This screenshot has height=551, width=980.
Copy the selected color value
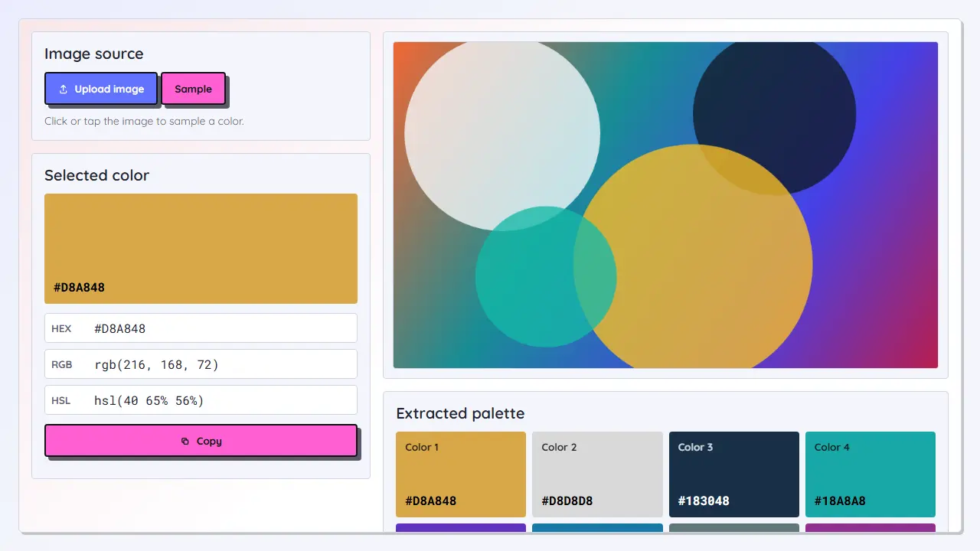(201, 441)
